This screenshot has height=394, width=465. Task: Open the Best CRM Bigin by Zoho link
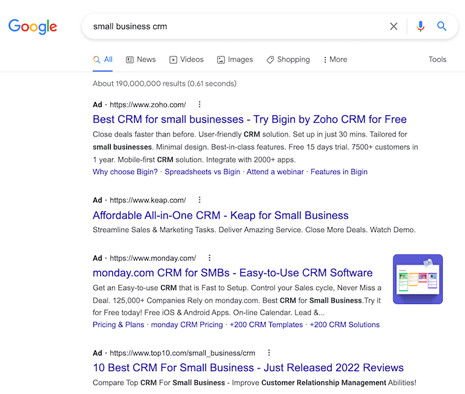[x=249, y=119]
